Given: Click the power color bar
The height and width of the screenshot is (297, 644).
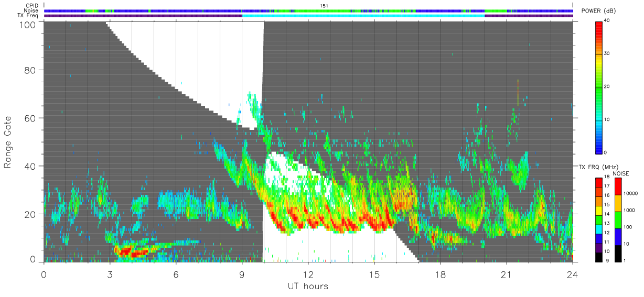Looking at the screenshot, I should coord(599,87).
